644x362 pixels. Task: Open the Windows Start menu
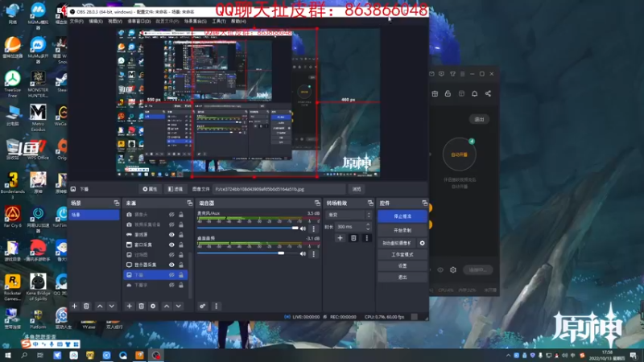[8, 356]
